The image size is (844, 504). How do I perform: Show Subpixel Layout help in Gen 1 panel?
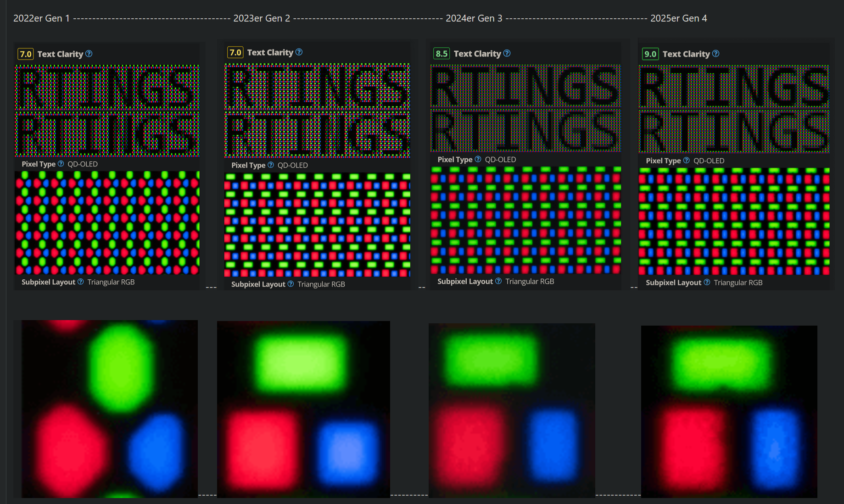click(80, 282)
